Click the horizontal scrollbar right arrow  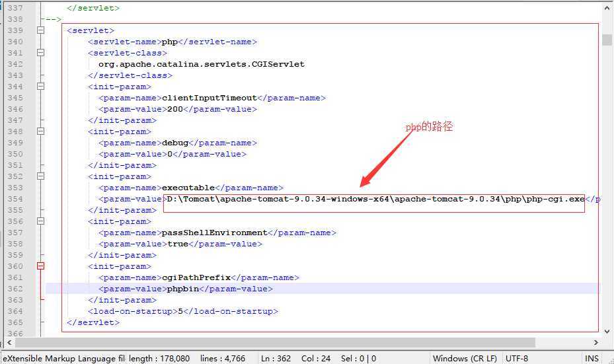[595, 342]
